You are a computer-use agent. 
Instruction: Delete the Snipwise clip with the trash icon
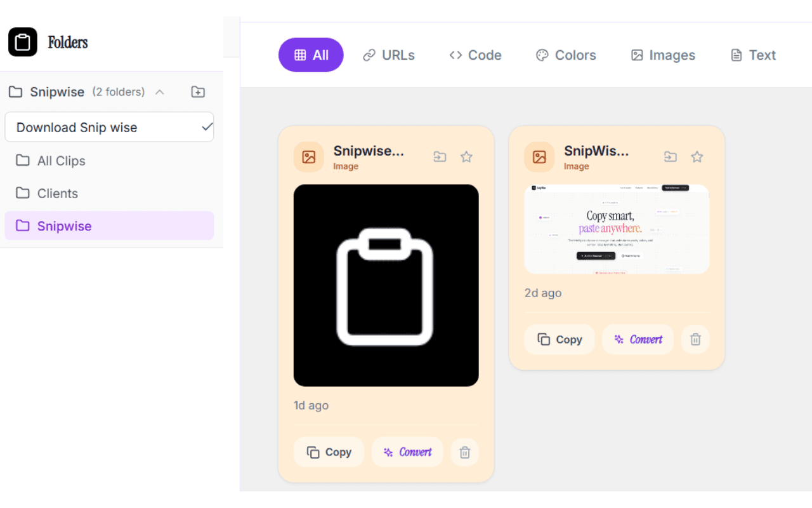click(464, 451)
